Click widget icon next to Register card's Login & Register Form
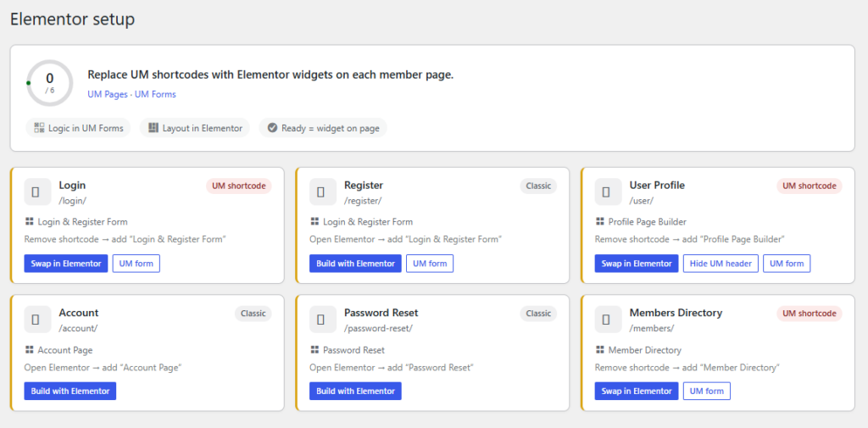868x428 pixels. (x=314, y=221)
